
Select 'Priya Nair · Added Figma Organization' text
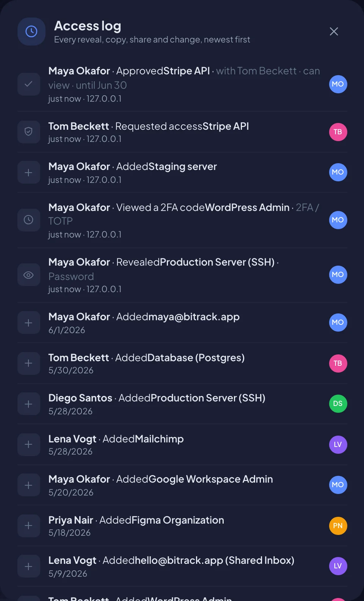click(136, 520)
